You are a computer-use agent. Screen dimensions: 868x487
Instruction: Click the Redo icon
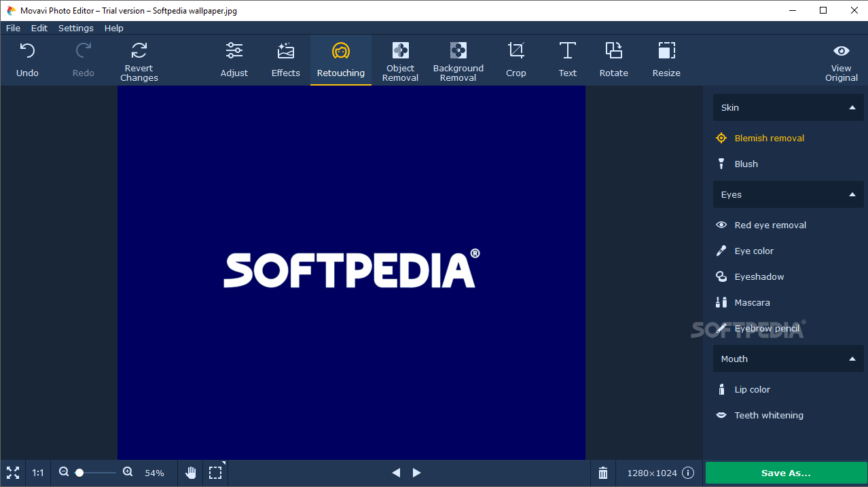click(83, 50)
